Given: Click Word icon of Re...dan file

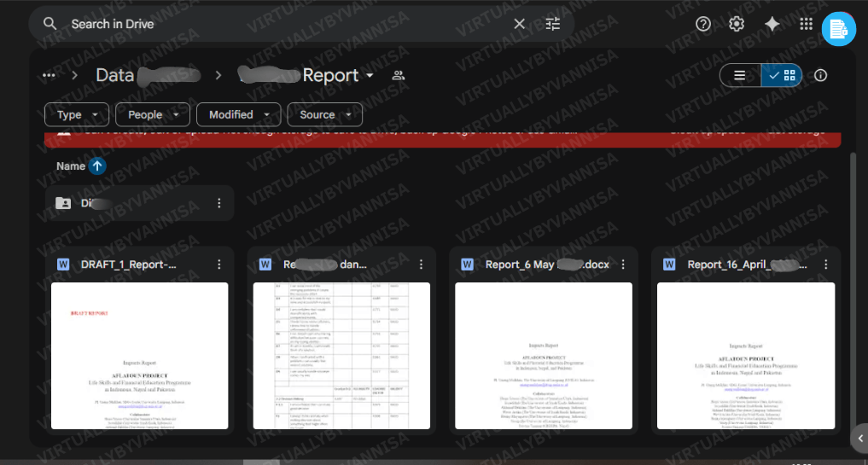Looking at the screenshot, I should [x=265, y=264].
